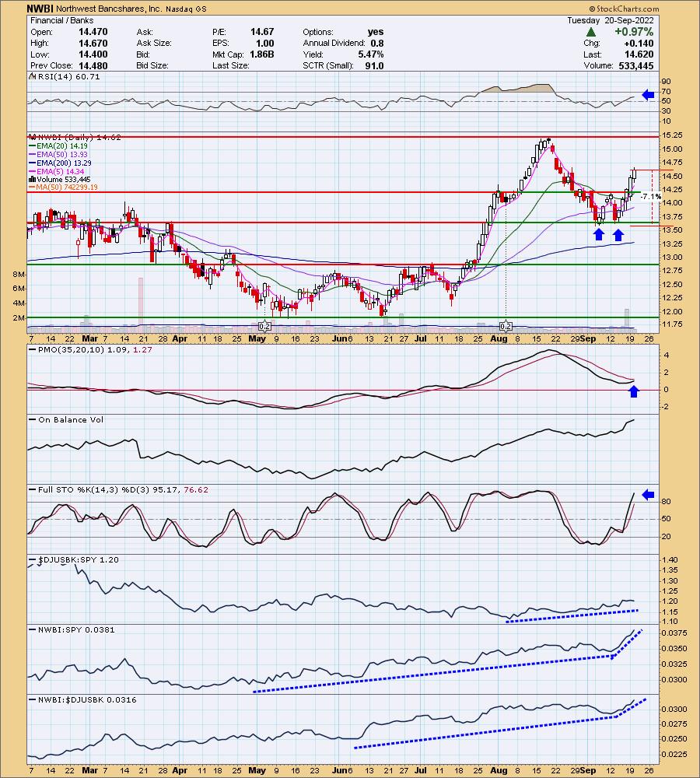The height and width of the screenshot is (778, 700).
Task: Select the Chg value +0.140
Action: [x=639, y=43]
